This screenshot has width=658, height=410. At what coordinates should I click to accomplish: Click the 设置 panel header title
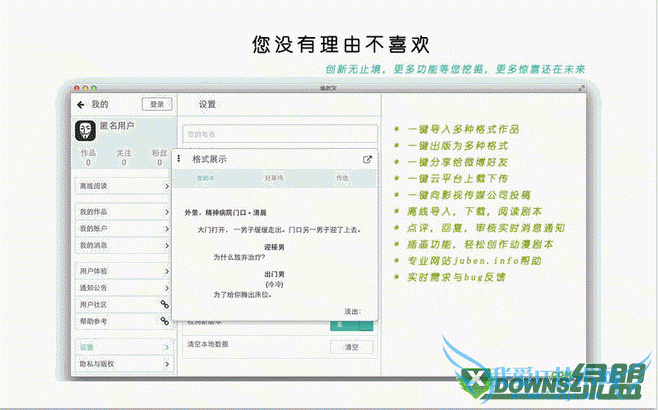207,104
